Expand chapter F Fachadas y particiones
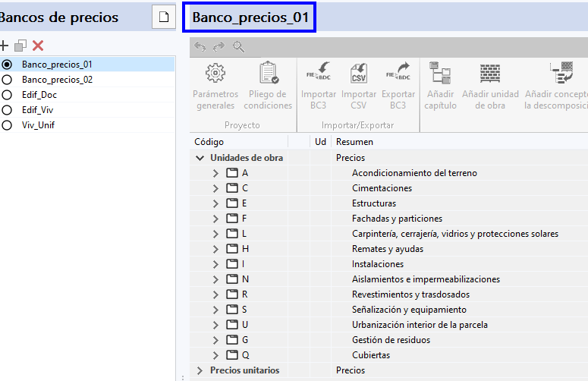588x381 pixels. [215, 219]
